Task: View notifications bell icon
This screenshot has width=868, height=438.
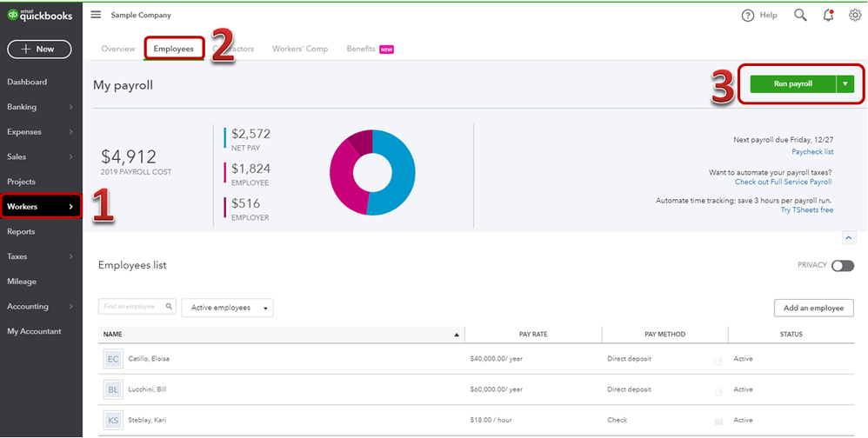Action: tap(828, 16)
